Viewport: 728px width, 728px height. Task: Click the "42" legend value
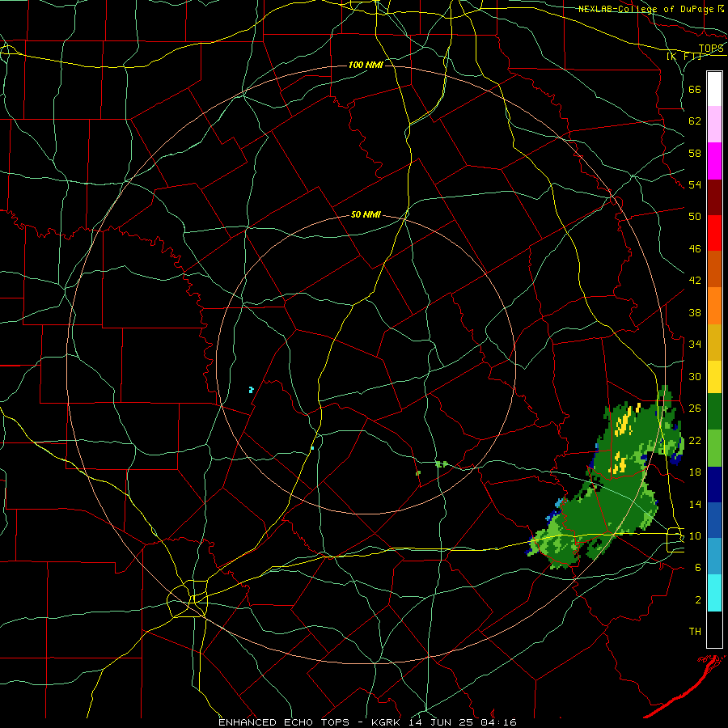click(x=695, y=281)
